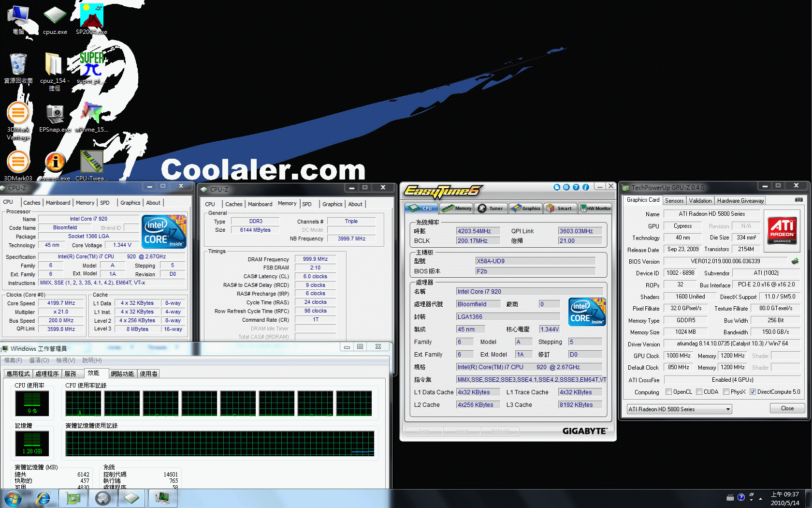
Task: Click the system tray clock
Action: 785,498
